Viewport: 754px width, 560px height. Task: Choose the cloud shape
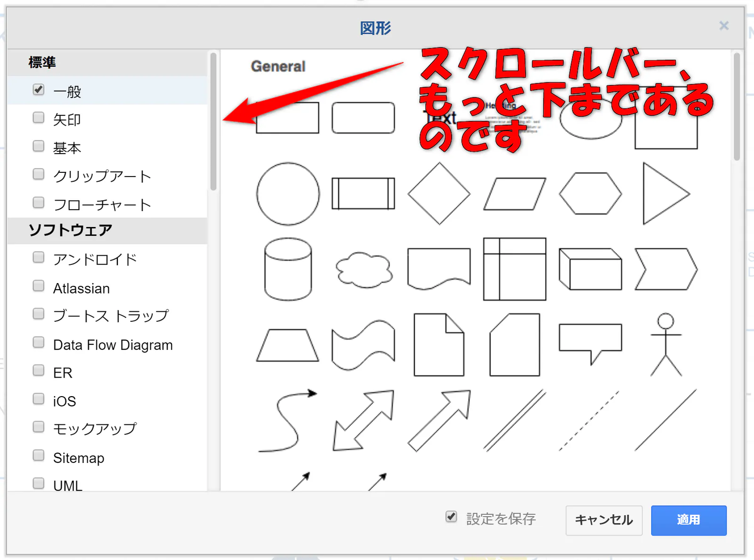(364, 270)
